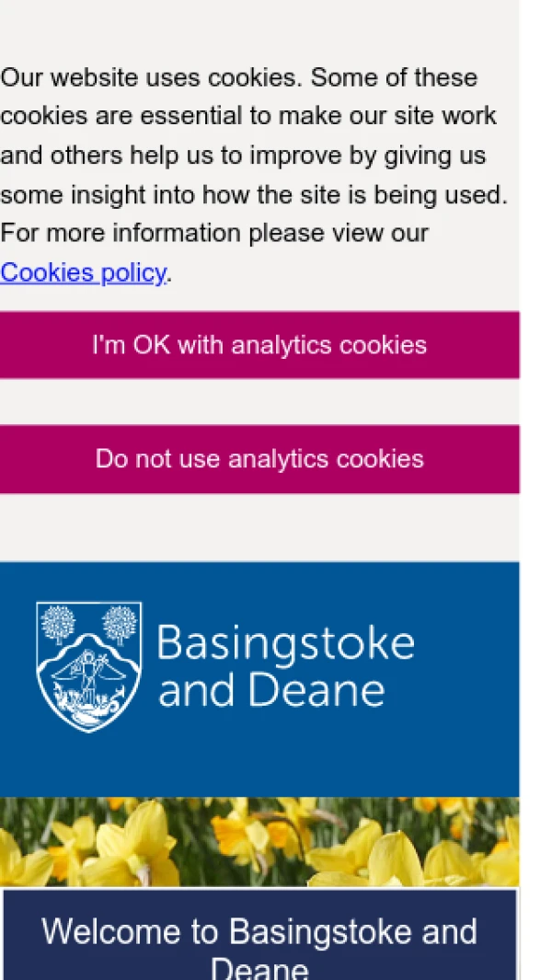Click the Basingstoke and Deane crest shield
552x980 pixels.
pyautogui.click(x=88, y=666)
